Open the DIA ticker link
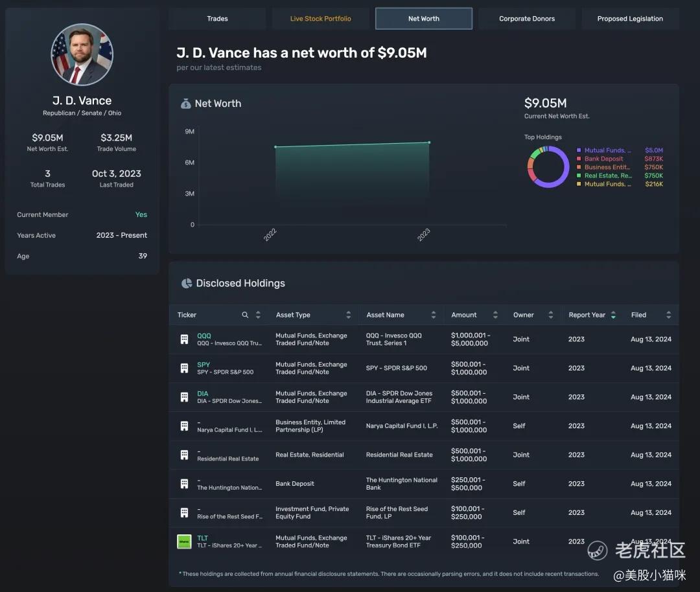 tap(203, 393)
